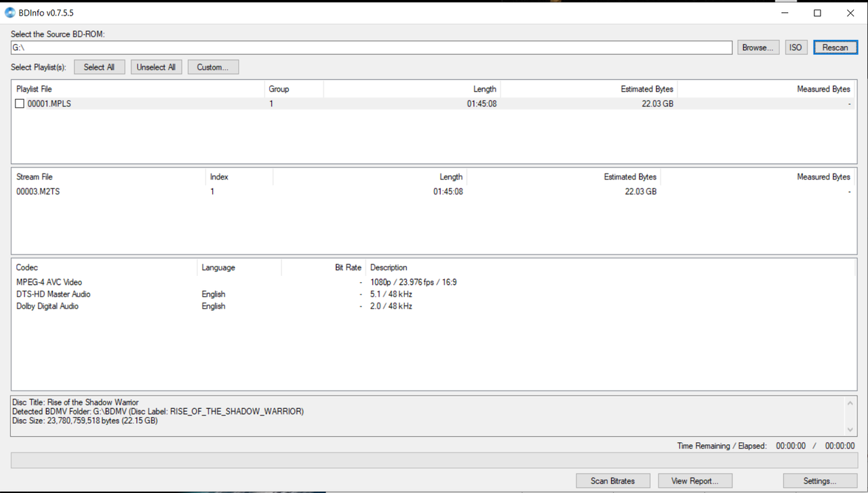Click the Stream File column header
Image resolution: width=868 pixels, height=493 pixels.
pos(108,176)
